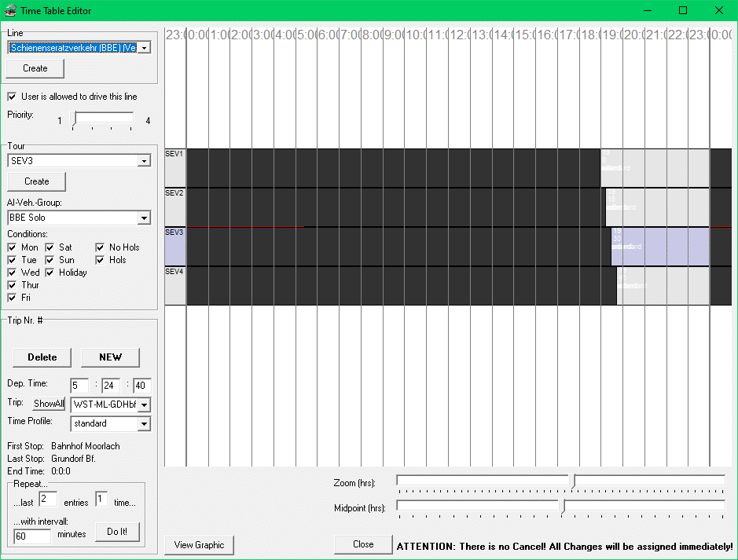Disable the Holiday condition checkbox
The width and height of the screenshot is (738, 560).
(x=50, y=273)
